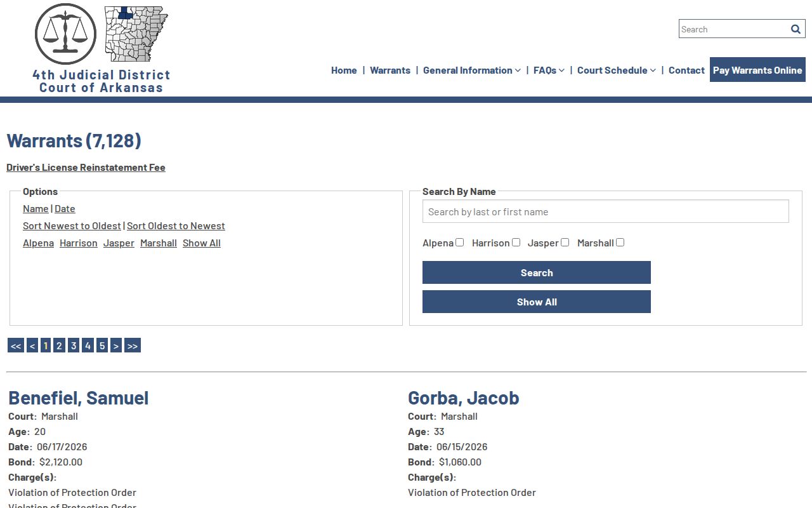Go to next page with single arrow
The height and width of the screenshot is (508, 812).
[116, 345]
